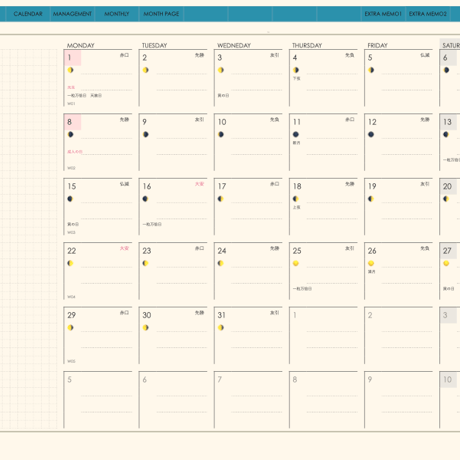Click the FRIDAY column header
460x460 pixels.
pyautogui.click(x=377, y=45)
